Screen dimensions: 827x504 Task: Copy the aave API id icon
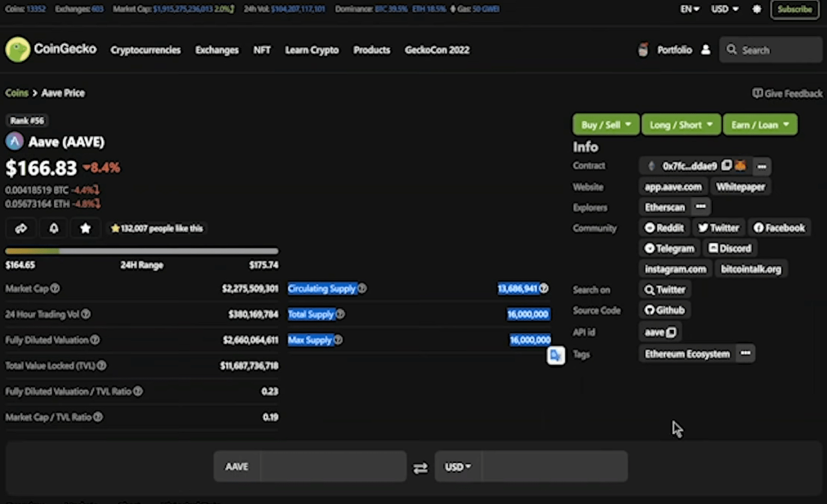point(671,332)
